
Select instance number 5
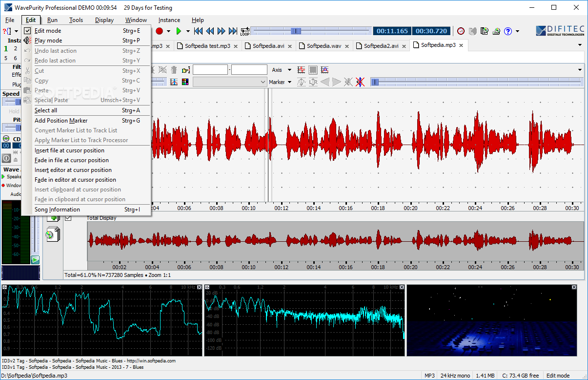(x=6, y=58)
